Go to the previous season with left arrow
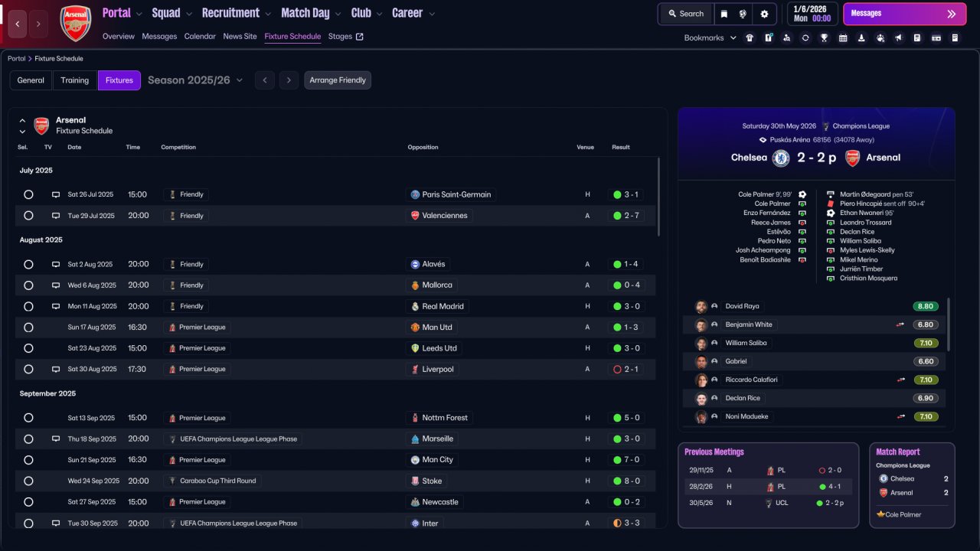 (265, 80)
